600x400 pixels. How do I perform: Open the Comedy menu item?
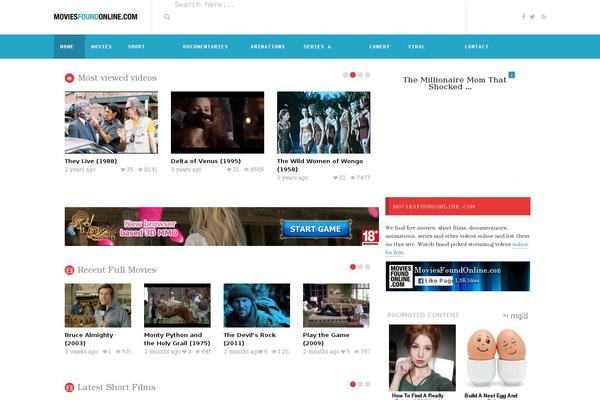(379, 47)
